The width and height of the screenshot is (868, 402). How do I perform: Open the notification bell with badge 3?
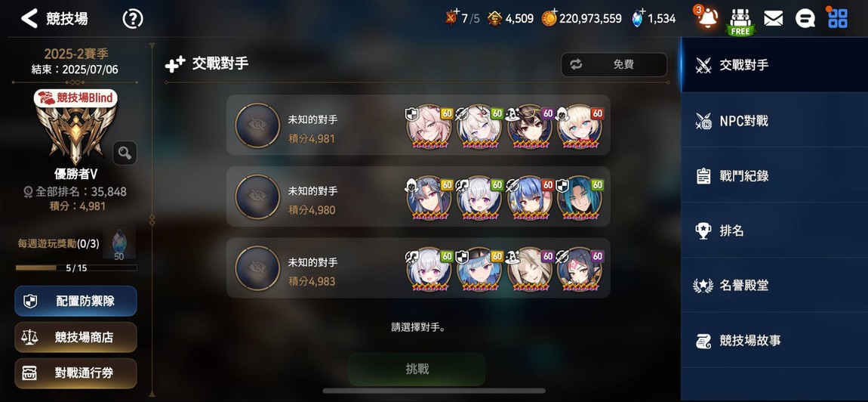[706, 18]
